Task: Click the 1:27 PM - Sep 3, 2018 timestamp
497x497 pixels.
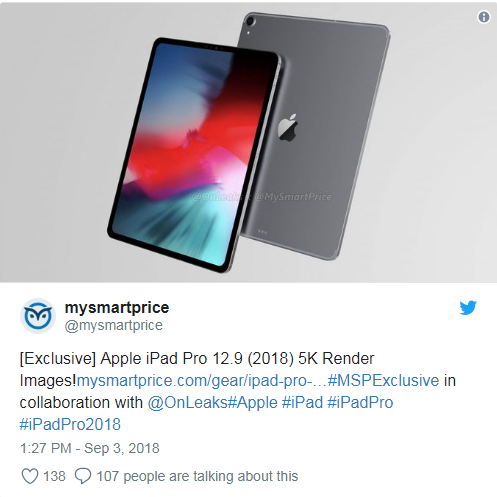Action: pos(90,448)
